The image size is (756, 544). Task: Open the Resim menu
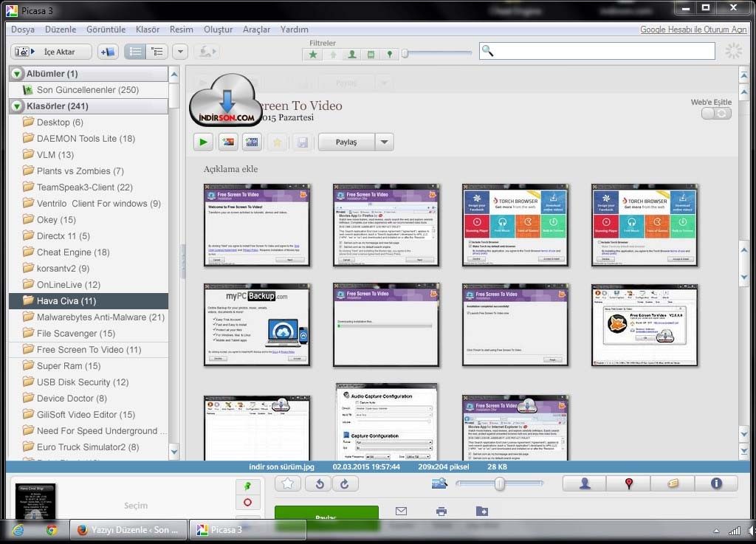pos(182,30)
